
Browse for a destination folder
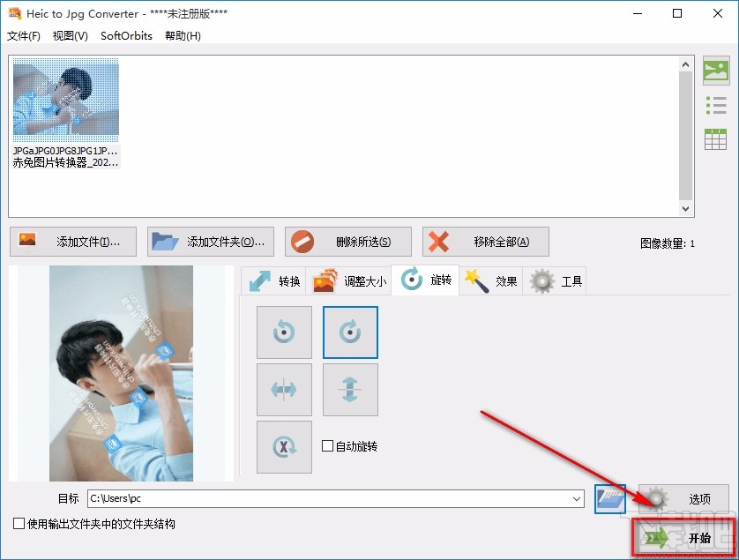(x=609, y=498)
